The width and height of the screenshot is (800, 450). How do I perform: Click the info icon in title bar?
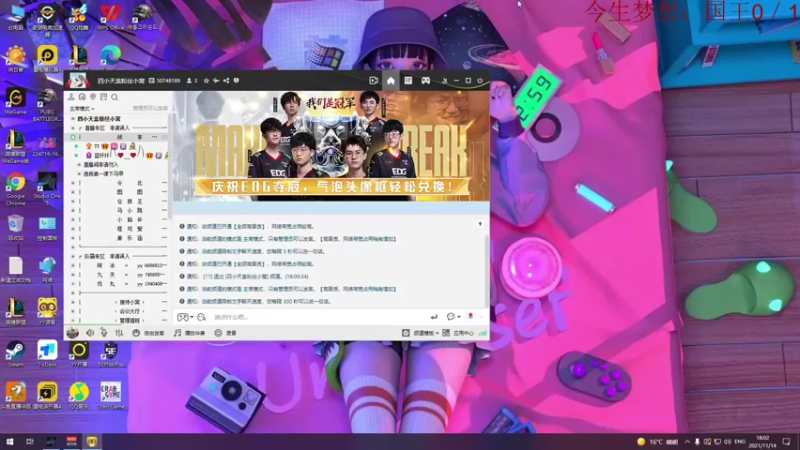click(236, 81)
